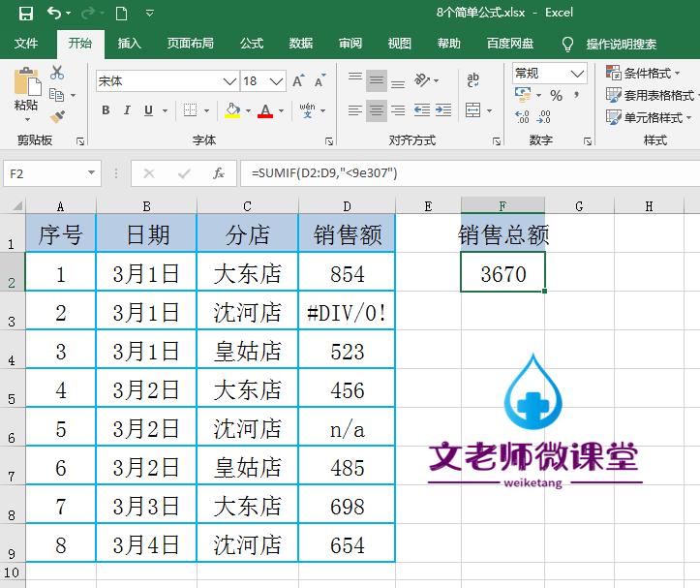Expand the Paste options arrow under 粘贴

coord(27,119)
